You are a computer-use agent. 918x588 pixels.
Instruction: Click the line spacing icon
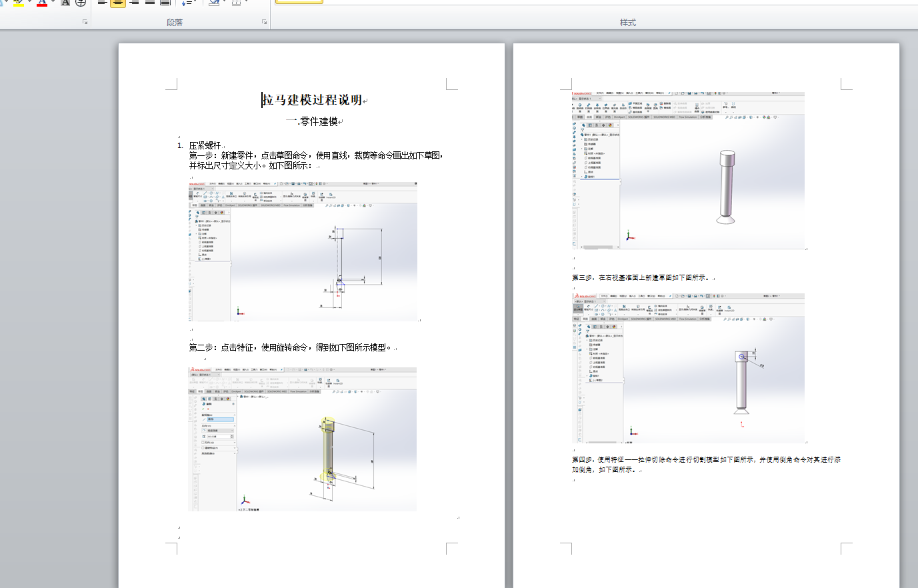tap(186, 3)
